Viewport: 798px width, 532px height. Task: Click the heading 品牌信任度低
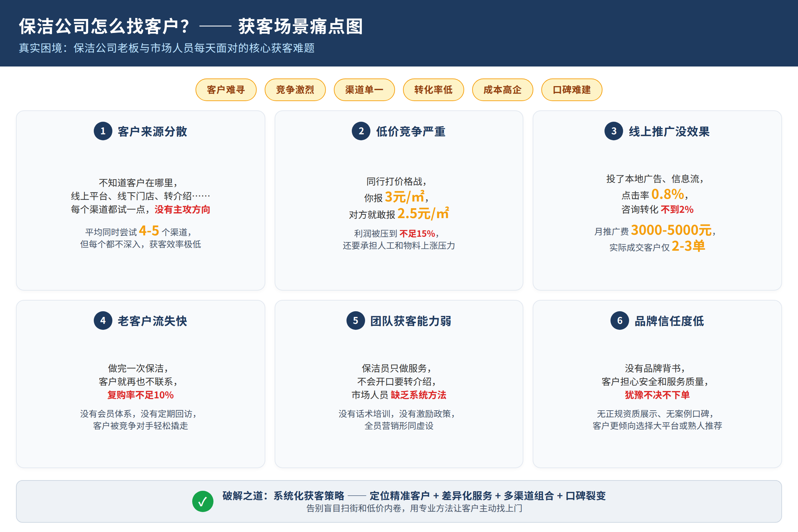(x=669, y=321)
